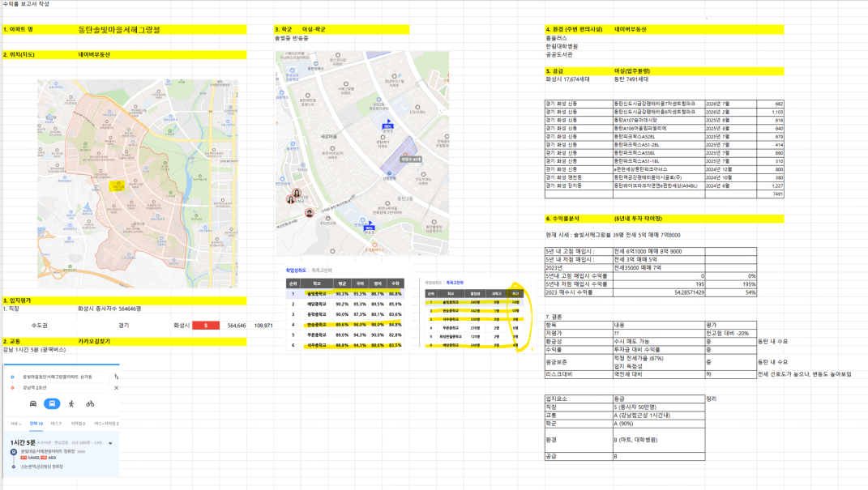This screenshot has width=868, height=490.
Task: Select the '6. 수익률분석' header cell
Action: click(579, 219)
